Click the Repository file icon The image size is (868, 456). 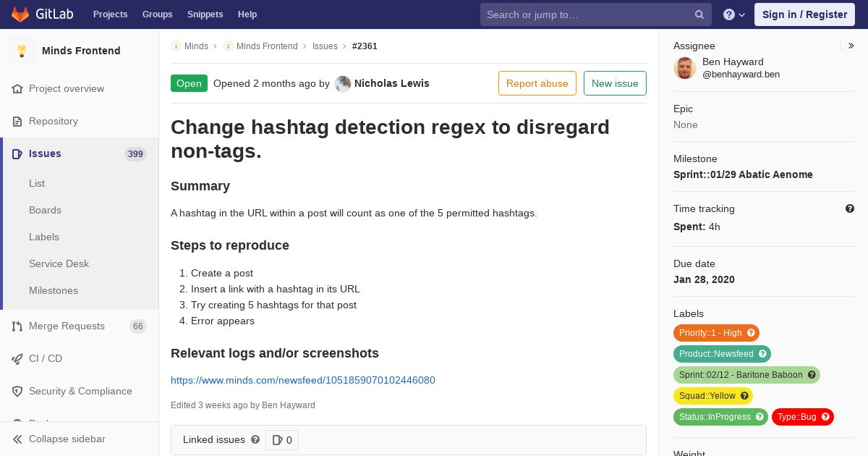coord(17,122)
